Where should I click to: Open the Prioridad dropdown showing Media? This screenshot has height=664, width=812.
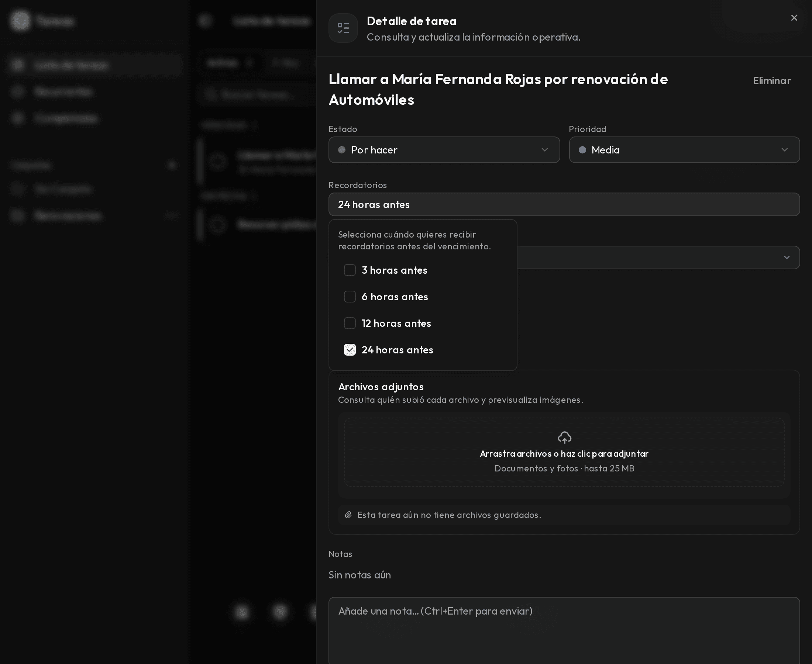[684, 150]
